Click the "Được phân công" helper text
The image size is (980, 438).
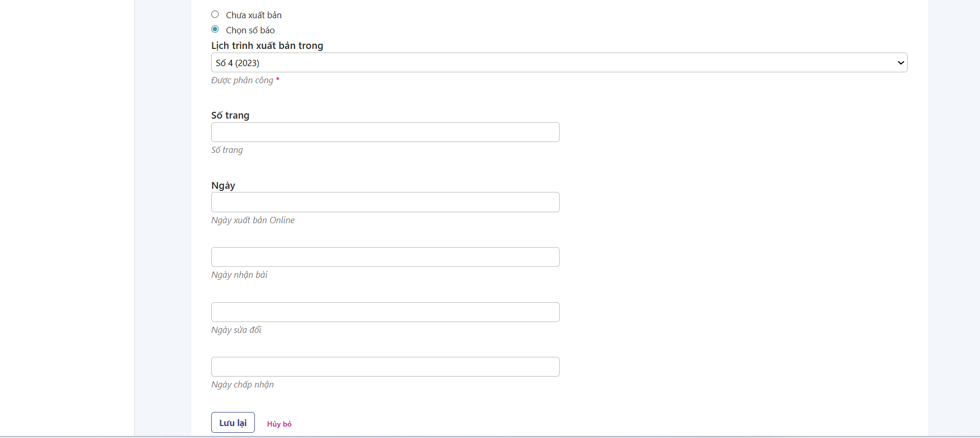pos(242,80)
